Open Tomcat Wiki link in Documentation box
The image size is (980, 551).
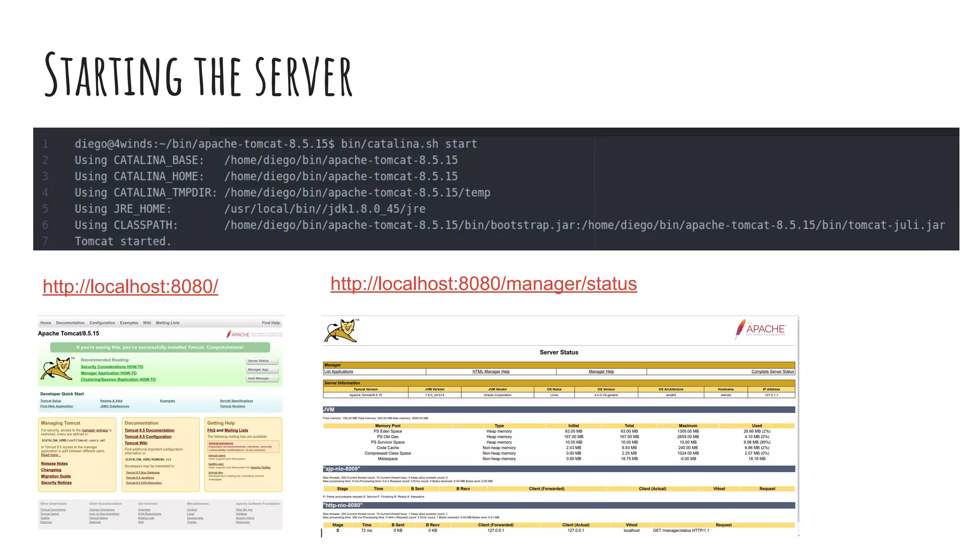[x=136, y=443]
